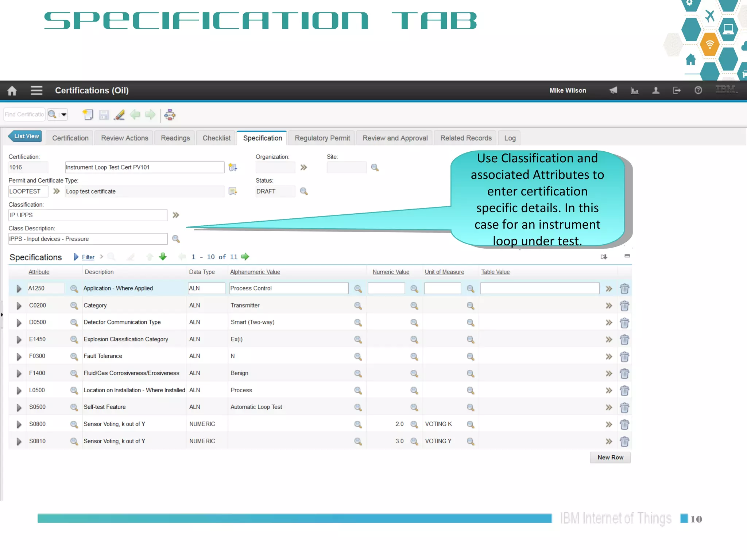The image size is (747, 560).
Task: Open the Help question mark icon
Action: click(x=698, y=90)
